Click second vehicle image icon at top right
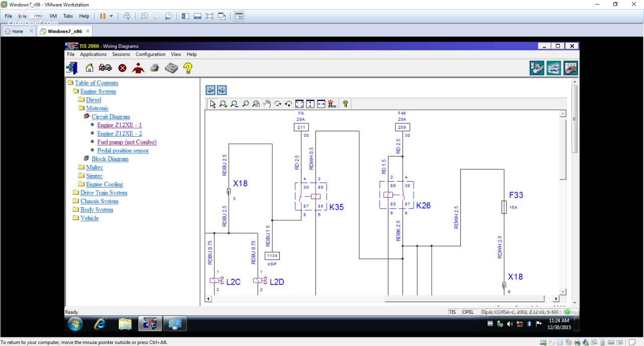Image resolution: width=644 pixels, height=346 pixels. point(554,68)
